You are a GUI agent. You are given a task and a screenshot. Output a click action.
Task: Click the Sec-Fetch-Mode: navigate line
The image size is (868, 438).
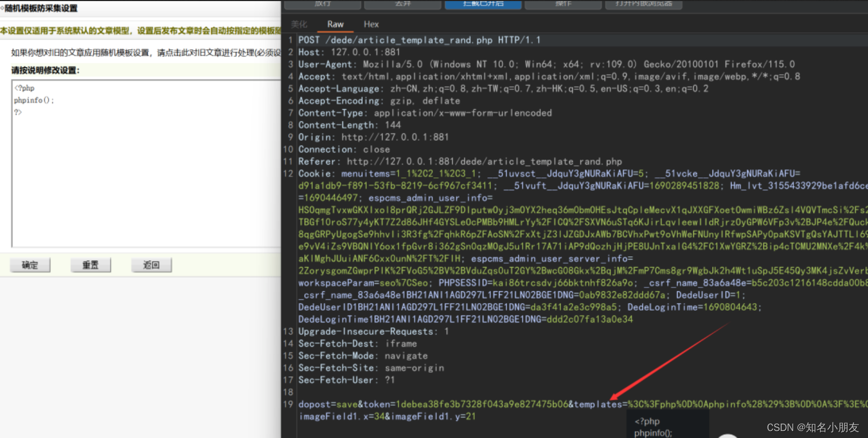363,356
